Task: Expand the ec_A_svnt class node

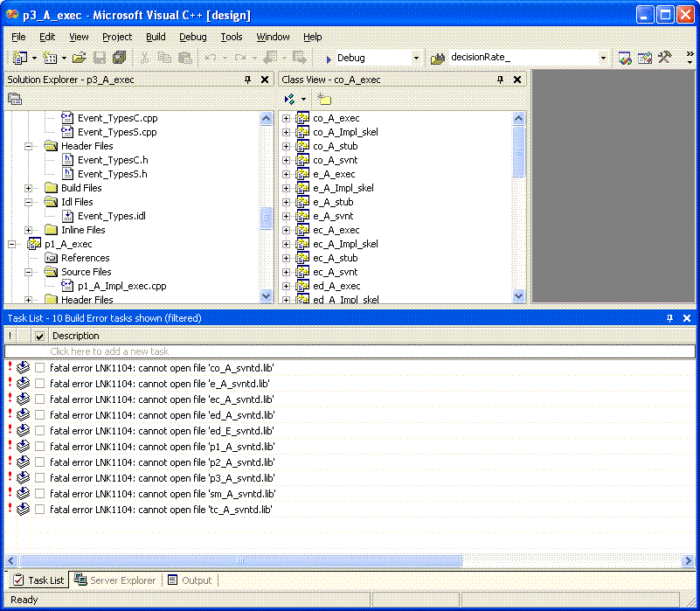Action: (x=286, y=272)
